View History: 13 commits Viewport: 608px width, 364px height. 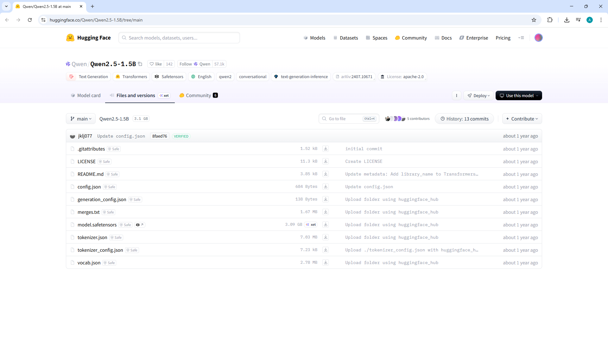(x=464, y=119)
